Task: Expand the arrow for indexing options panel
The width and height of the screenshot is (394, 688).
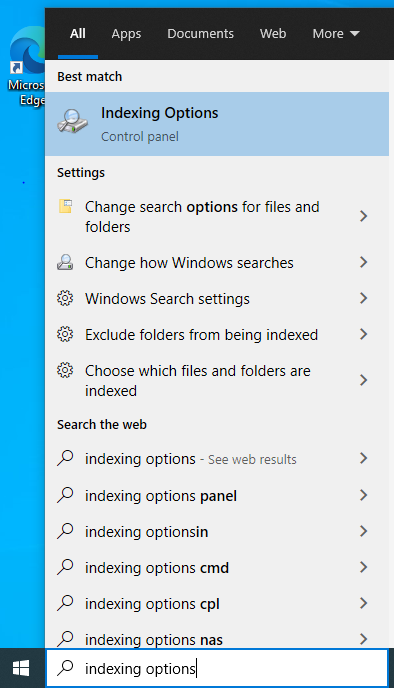Action: tap(363, 495)
